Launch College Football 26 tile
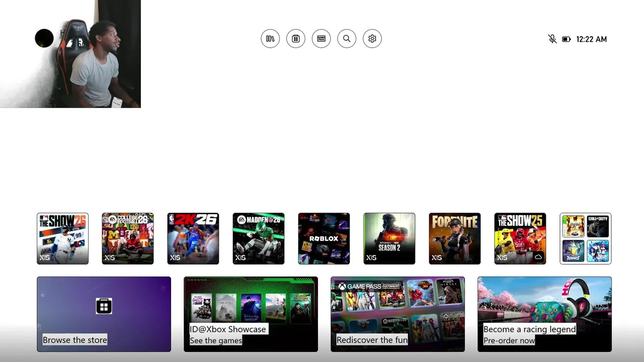Screen dimensions: 644x362 click(x=128, y=238)
